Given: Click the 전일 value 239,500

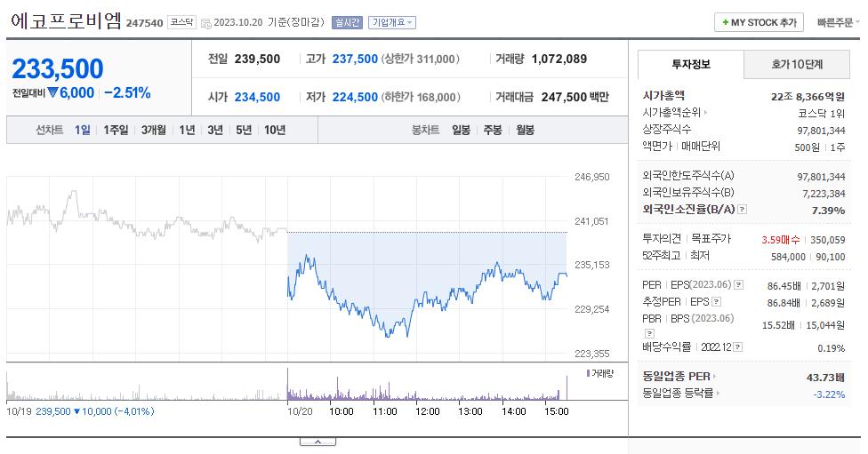Looking at the screenshot, I should [x=257, y=59].
